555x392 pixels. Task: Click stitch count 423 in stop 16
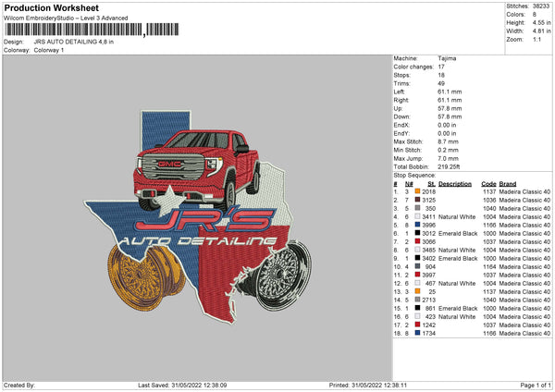(x=430, y=316)
